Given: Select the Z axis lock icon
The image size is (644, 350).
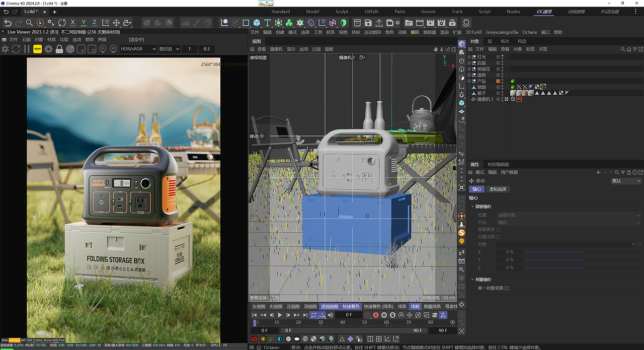Looking at the screenshot, I should coord(95,23).
